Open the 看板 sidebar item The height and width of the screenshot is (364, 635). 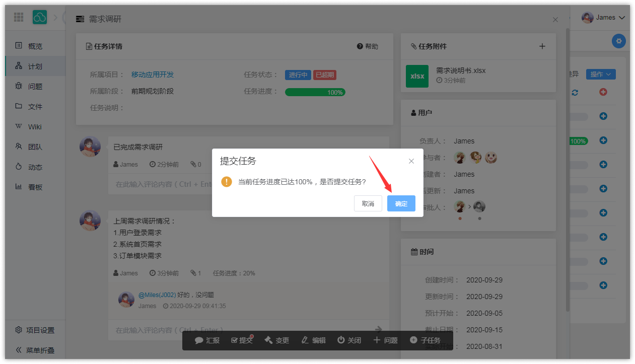(35, 187)
